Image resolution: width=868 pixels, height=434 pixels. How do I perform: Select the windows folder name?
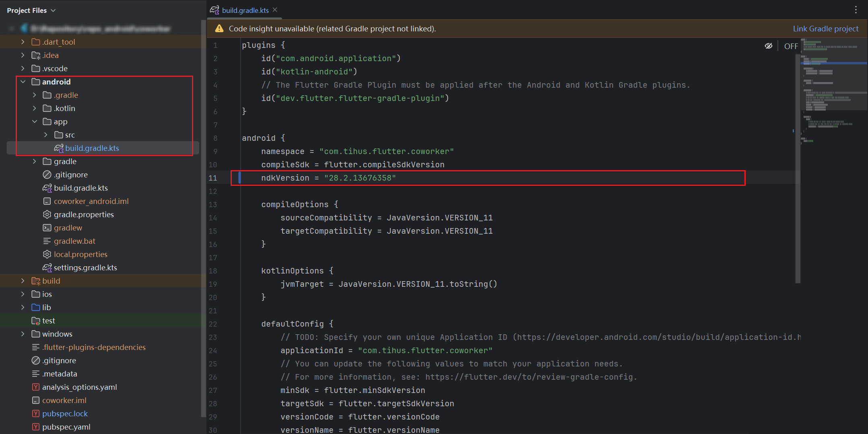[57, 334]
